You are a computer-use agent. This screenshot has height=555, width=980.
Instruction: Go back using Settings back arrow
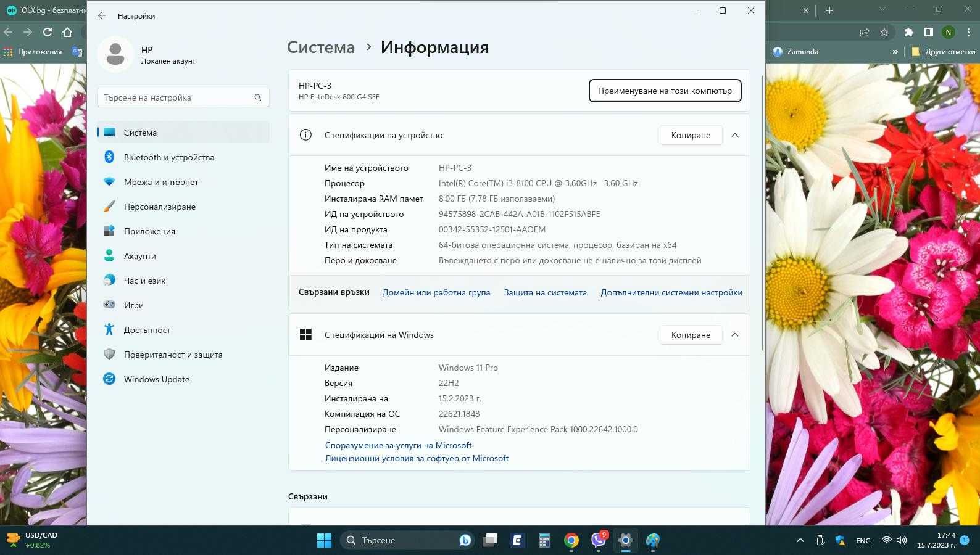point(102,15)
